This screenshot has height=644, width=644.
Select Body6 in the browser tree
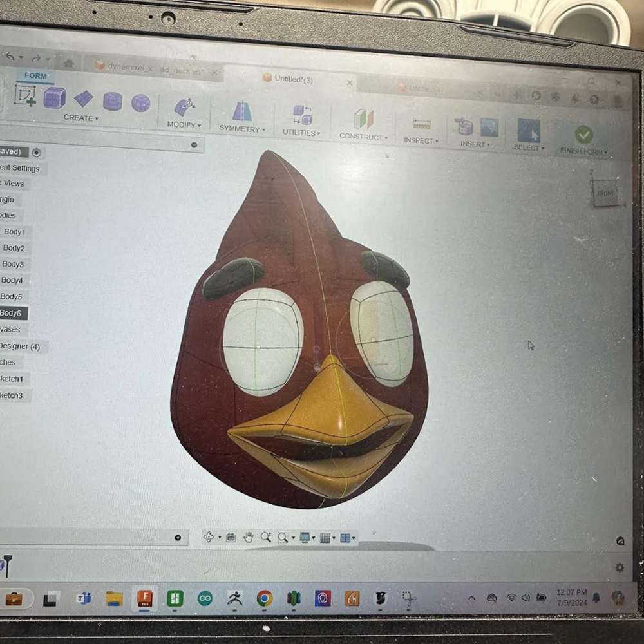click(11, 313)
